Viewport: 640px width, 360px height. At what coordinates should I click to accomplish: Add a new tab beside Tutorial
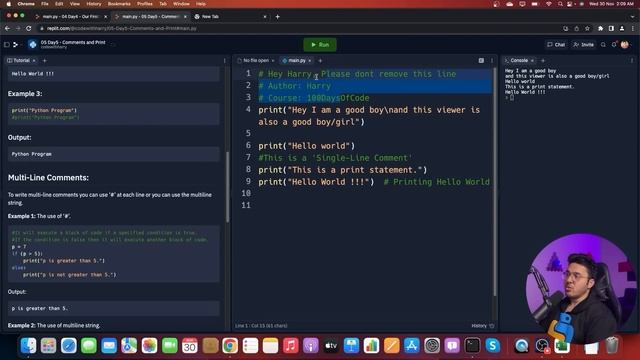click(44, 60)
